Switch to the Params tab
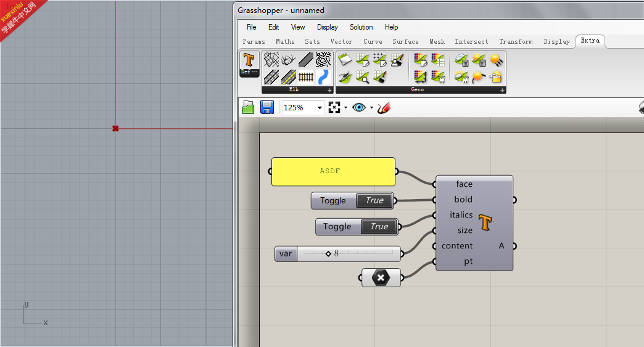644x347 pixels. [x=254, y=41]
